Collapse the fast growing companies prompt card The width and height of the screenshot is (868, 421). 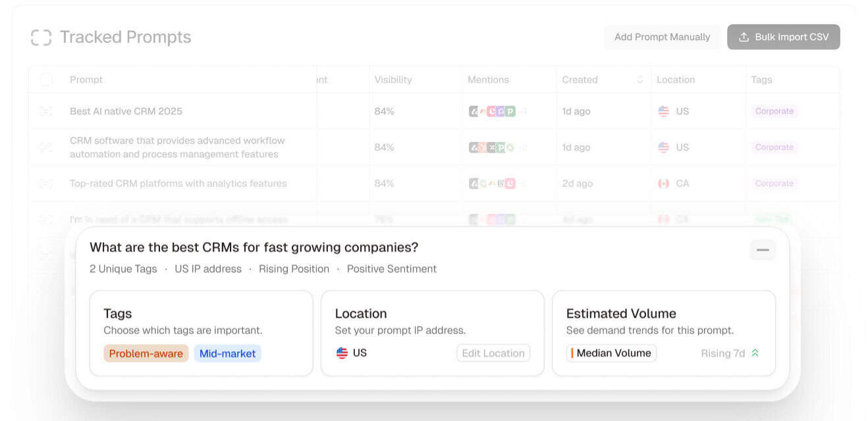click(x=762, y=250)
